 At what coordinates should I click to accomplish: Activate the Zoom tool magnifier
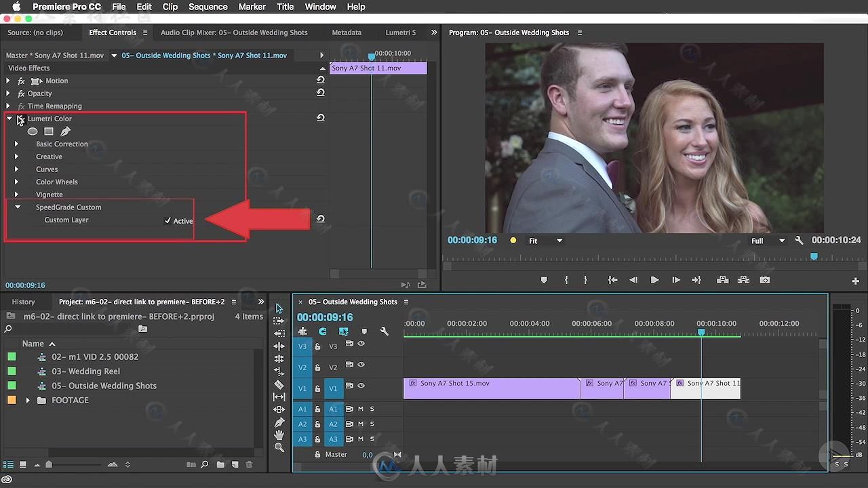click(279, 448)
